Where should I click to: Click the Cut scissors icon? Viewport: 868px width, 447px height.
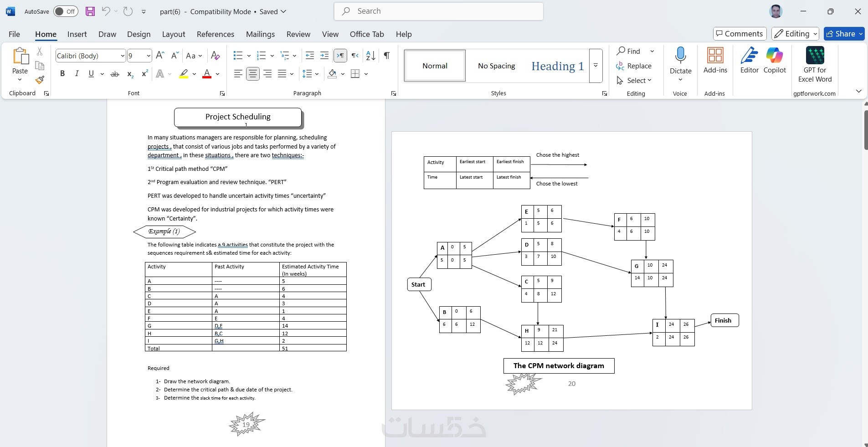[40, 52]
